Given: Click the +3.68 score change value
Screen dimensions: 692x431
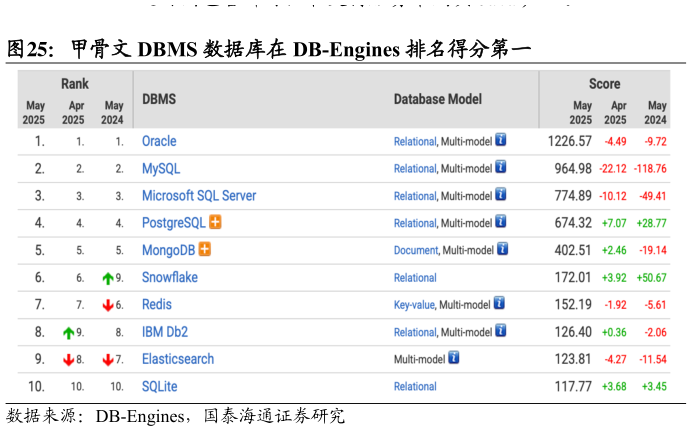Looking at the screenshot, I should pyautogui.click(x=614, y=386).
